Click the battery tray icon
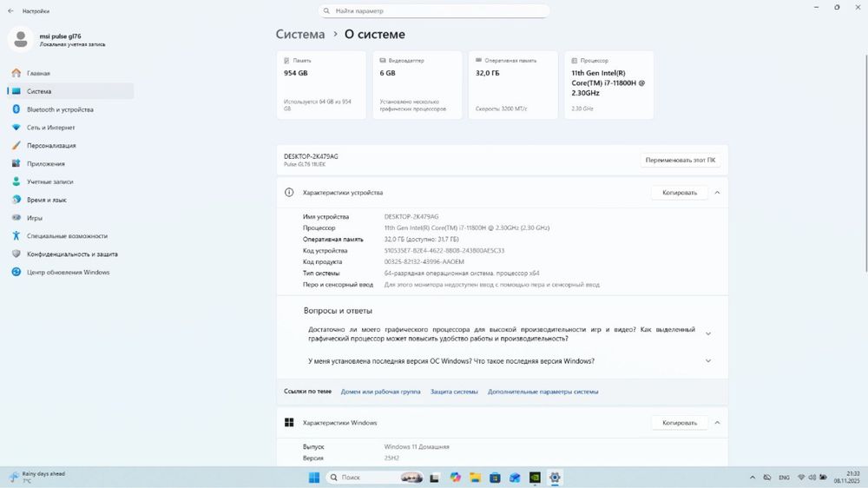 pos(823,478)
